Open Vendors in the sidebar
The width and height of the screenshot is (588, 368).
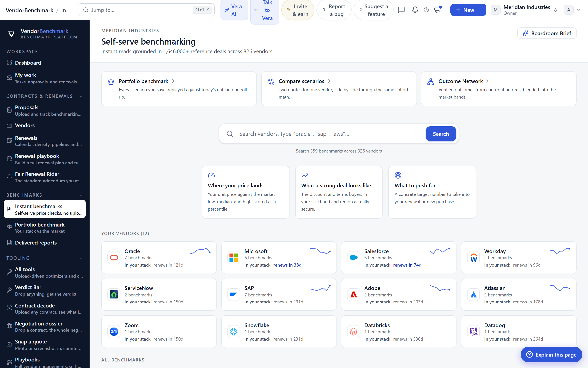pyautogui.click(x=45, y=125)
